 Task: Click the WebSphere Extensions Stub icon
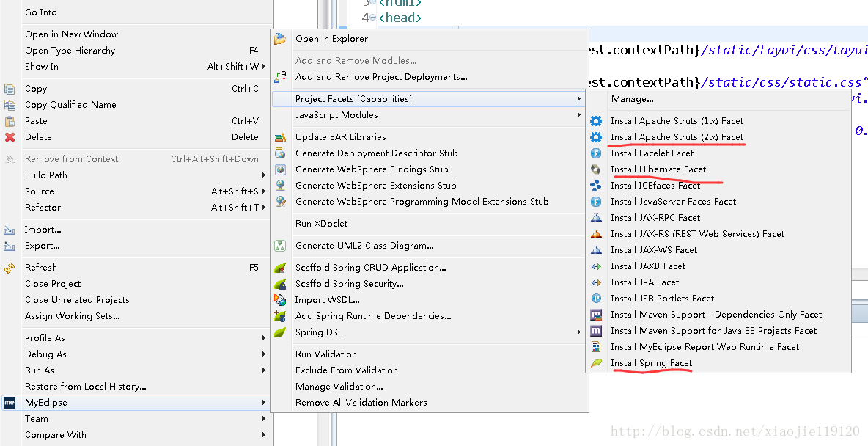tap(281, 185)
